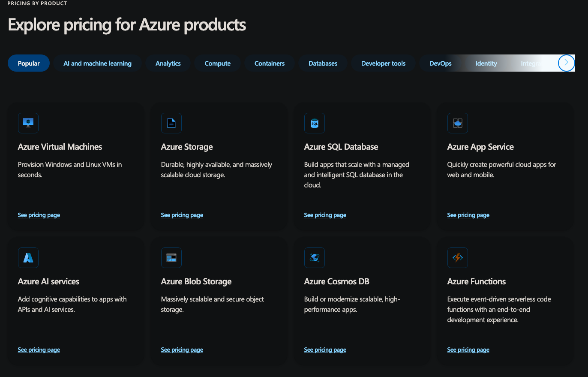Click the Azure Storage document icon
This screenshot has height=377, width=588.
pyautogui.click(x=171, y=123)
